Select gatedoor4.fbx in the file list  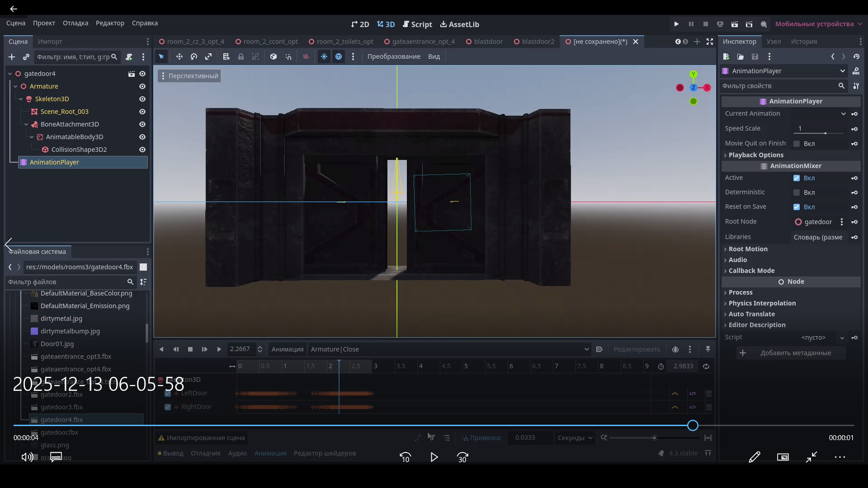point(61,420)
